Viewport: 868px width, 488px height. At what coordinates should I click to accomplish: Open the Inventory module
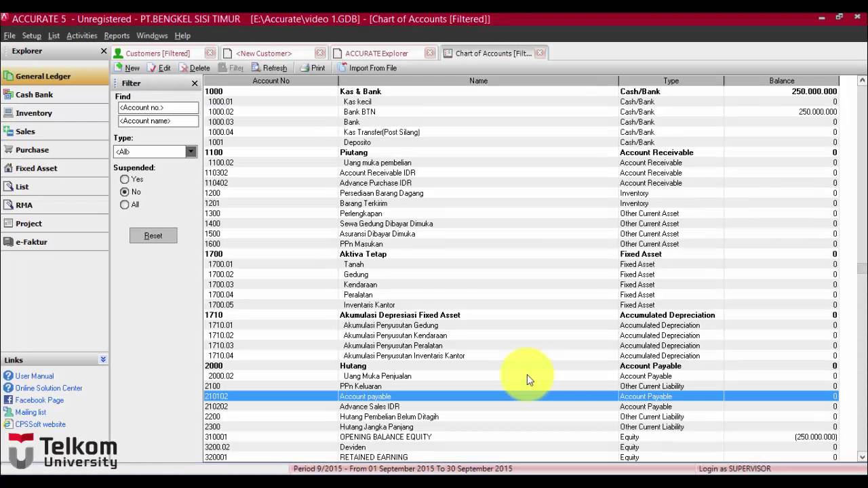tap(37, 113)
